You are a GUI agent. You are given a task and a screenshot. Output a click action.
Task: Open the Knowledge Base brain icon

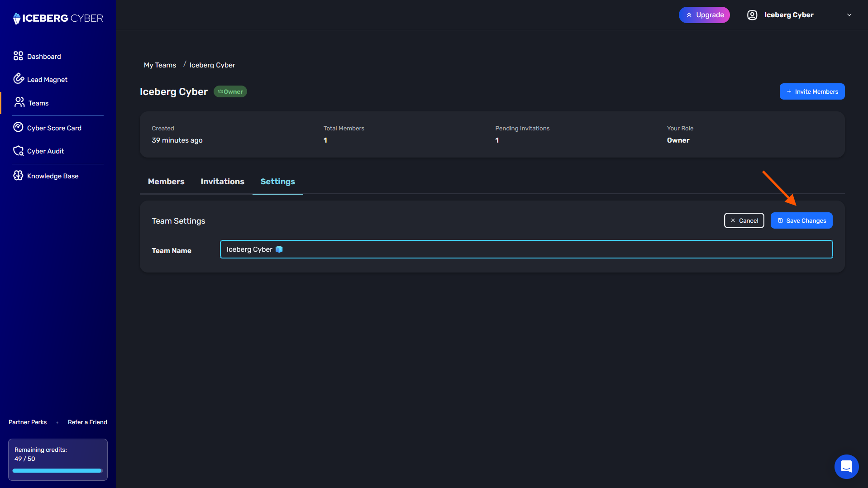[18, 176]
